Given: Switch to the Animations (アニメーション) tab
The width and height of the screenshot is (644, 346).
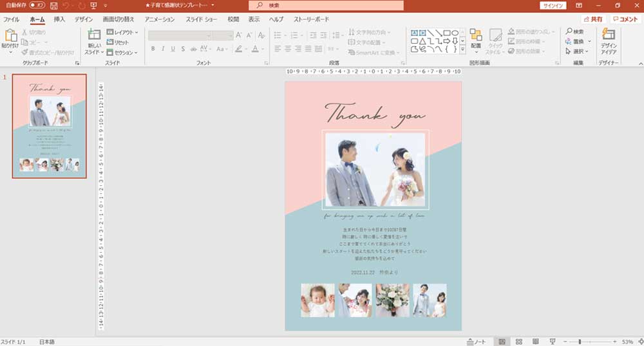Looking at the screenshot, I should coord(161,19).
